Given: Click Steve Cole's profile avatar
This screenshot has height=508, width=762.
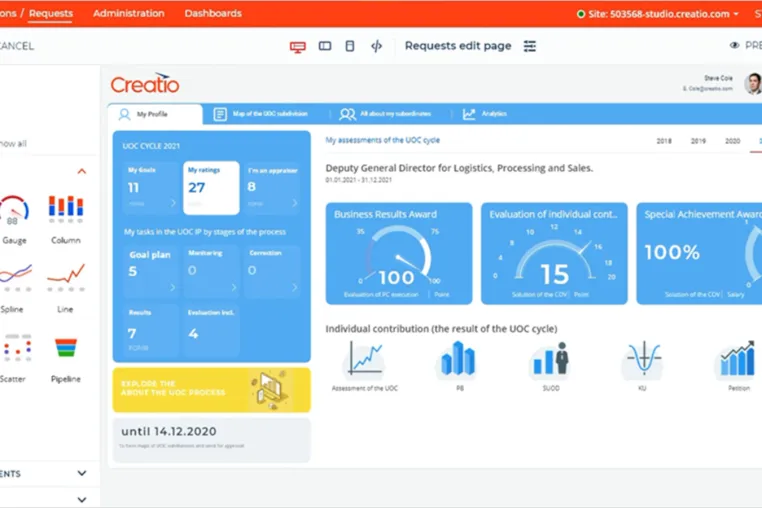Looking at the screenshot, I should (753, 84).
